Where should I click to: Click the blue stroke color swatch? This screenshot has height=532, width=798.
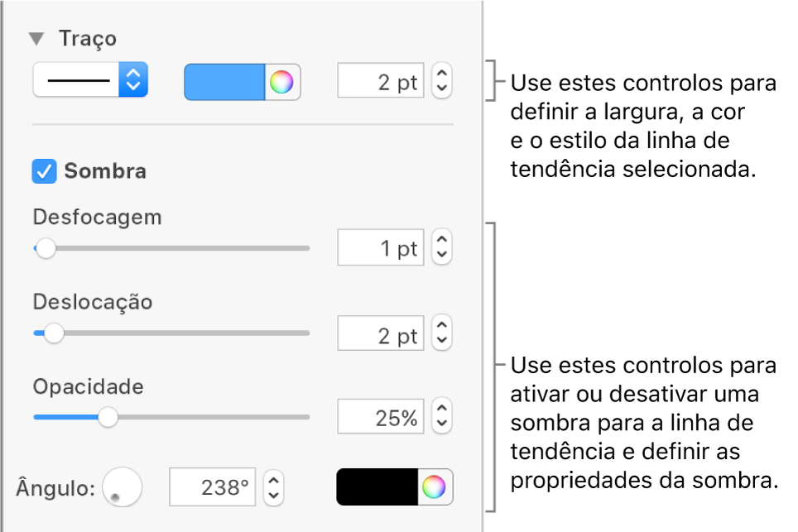(x=224, y=82)
